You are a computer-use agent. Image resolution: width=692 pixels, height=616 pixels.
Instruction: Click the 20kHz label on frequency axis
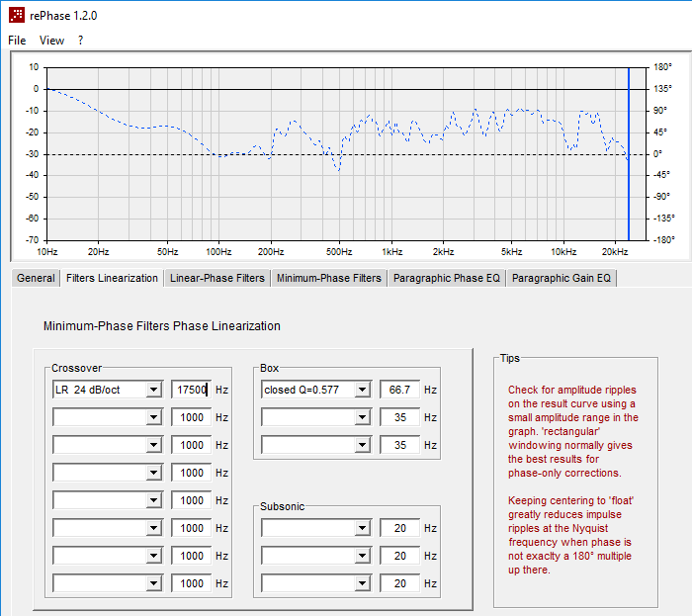click(615, 252)
